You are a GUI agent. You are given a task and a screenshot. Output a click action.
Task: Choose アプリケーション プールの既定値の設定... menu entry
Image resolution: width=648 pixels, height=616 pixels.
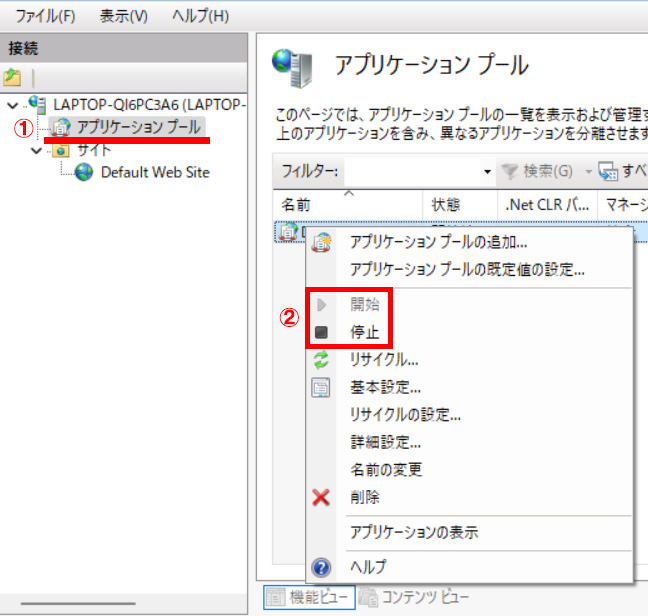click(x=469, y=270)
